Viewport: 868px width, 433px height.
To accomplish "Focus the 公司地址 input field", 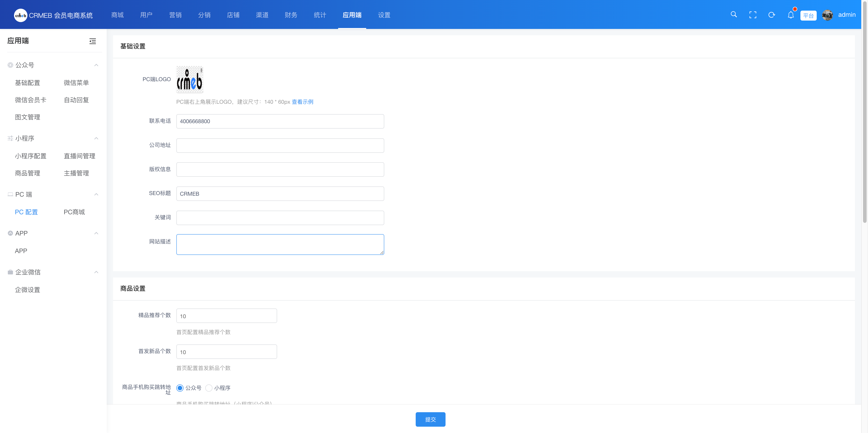I will click(280, 145).
